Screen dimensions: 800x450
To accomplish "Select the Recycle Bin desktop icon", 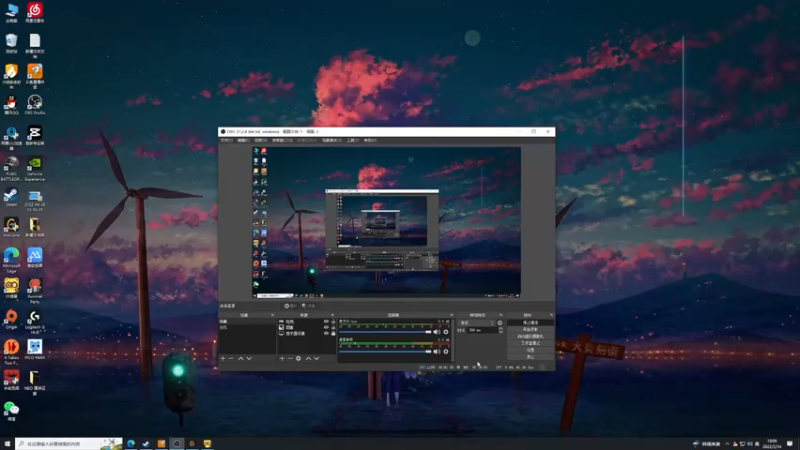I will tap(11, 43).
